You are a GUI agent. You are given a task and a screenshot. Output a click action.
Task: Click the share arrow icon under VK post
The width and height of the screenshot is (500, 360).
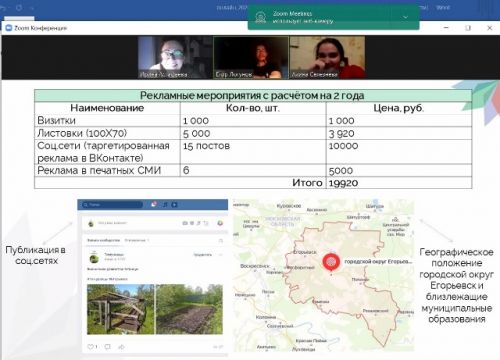[x=122, y=347]
